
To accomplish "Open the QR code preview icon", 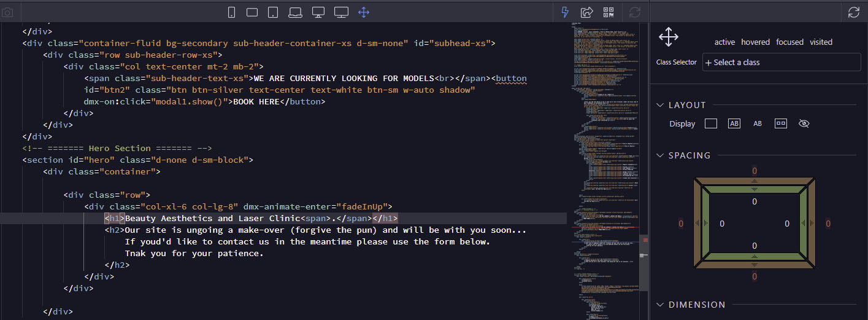I will (609, 12).
